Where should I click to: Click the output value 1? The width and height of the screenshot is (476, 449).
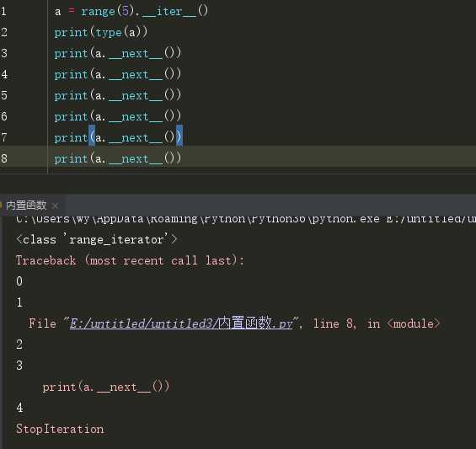coord(19,302)
